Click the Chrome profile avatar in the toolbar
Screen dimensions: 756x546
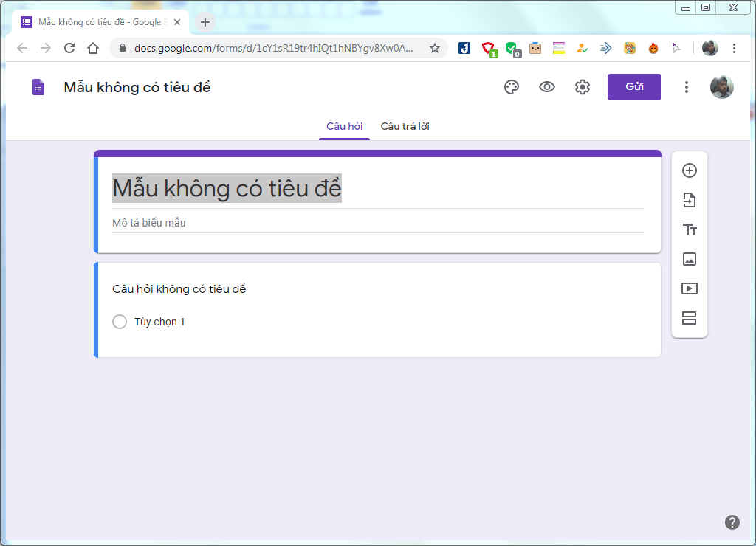(709, 48)
